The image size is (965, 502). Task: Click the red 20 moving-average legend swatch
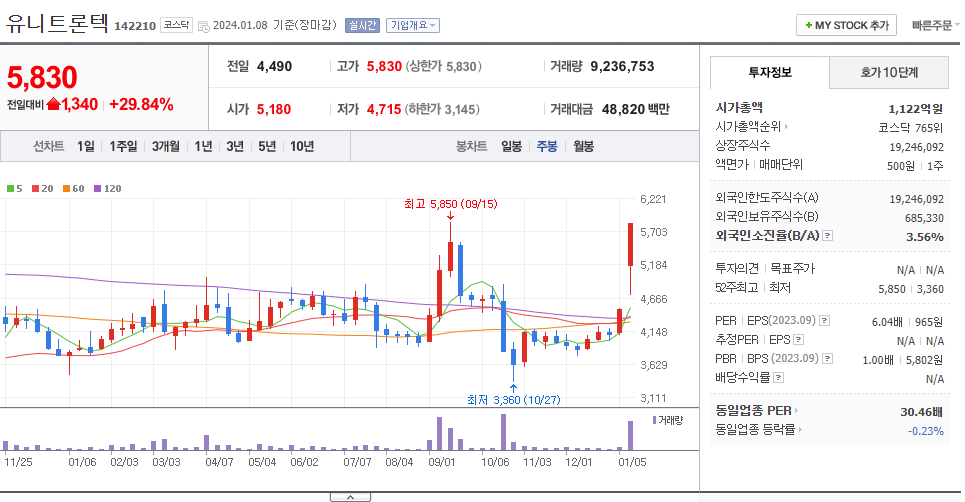[x=36, y=189]
